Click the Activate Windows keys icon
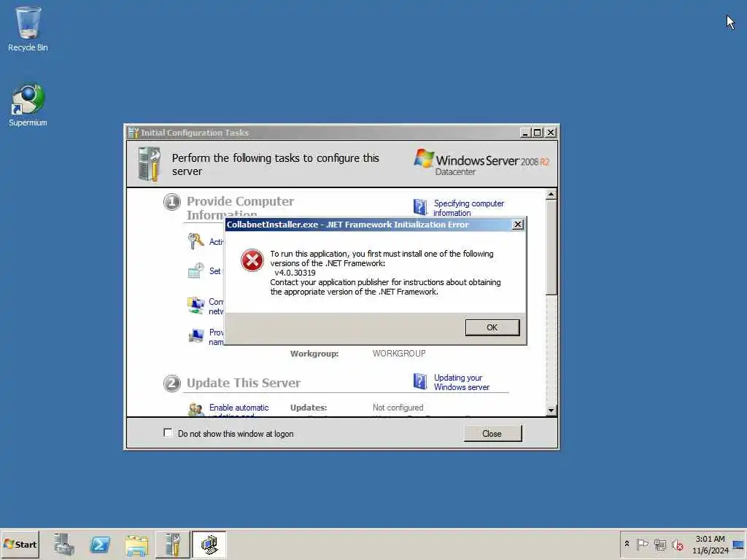Image resolution: width=747 pixels, height=560 pixels. click(x=196, y=241)
